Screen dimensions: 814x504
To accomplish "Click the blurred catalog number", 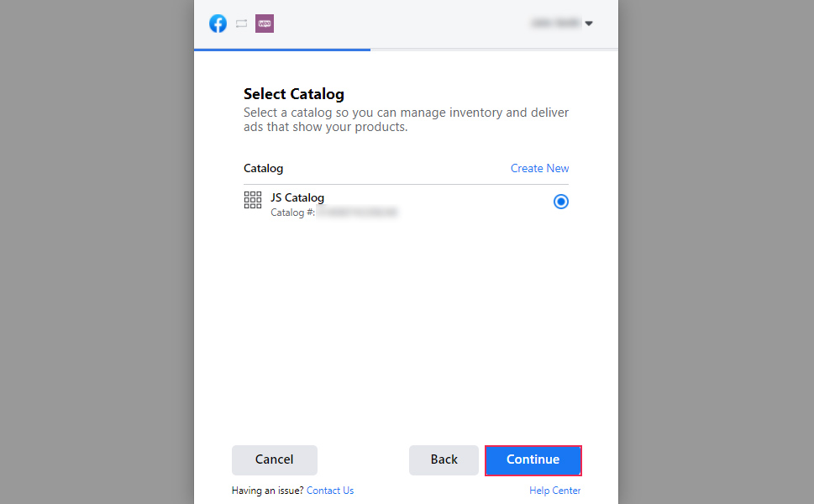I will 357,213.
